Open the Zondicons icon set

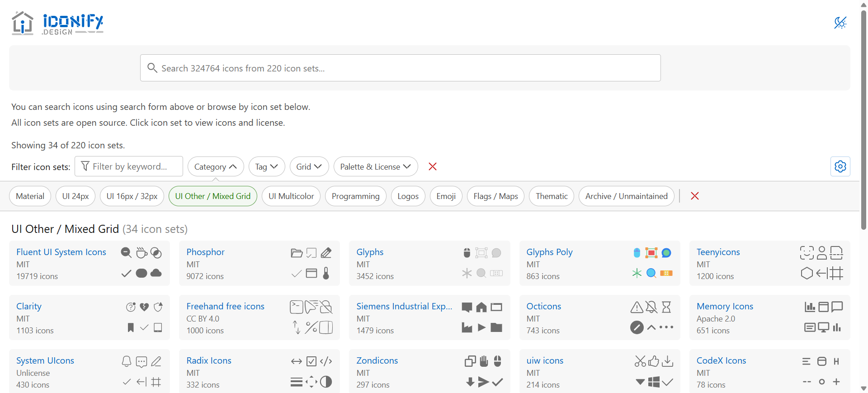tap(377, 360)
